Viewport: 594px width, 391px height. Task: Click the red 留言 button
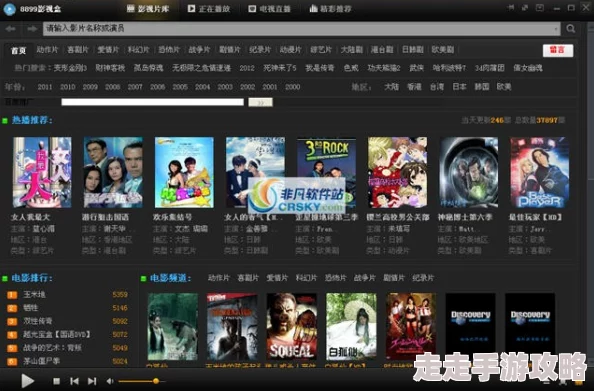pos(558,50)
